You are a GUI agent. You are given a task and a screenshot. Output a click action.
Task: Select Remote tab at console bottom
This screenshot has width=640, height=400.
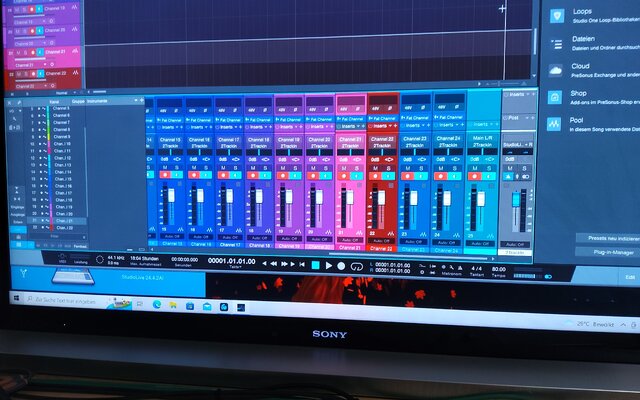point(80,246)
